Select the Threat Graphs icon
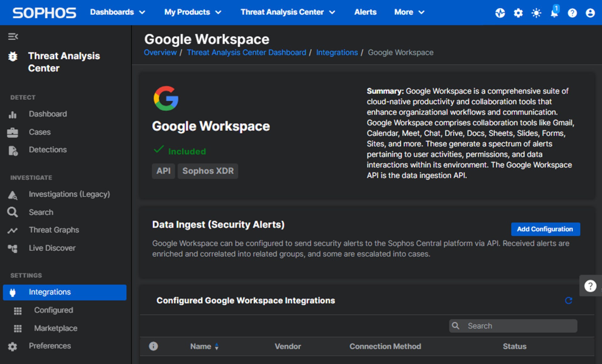 tap(13, 230)
